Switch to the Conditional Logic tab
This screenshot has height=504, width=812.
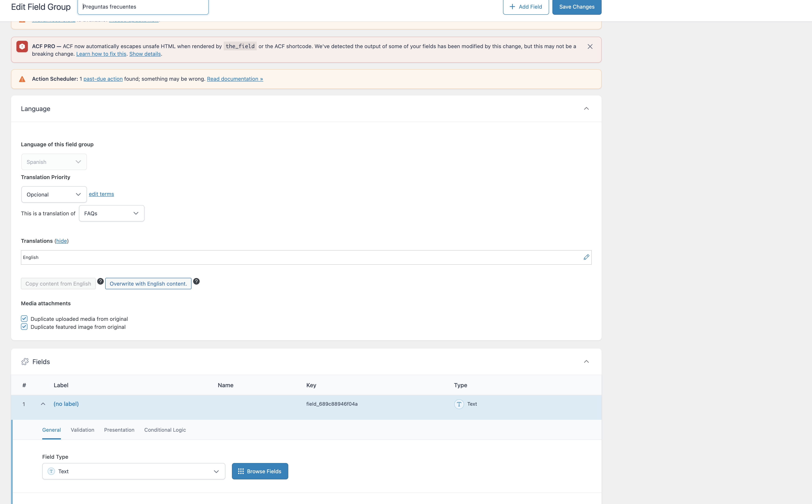[165, 430]
